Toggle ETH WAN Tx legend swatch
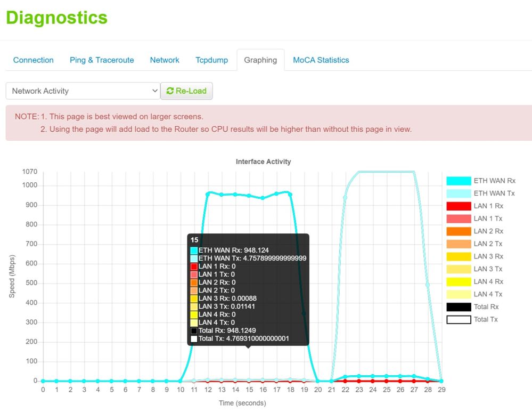This screenshot has height=412, width=532. point(459,193)
